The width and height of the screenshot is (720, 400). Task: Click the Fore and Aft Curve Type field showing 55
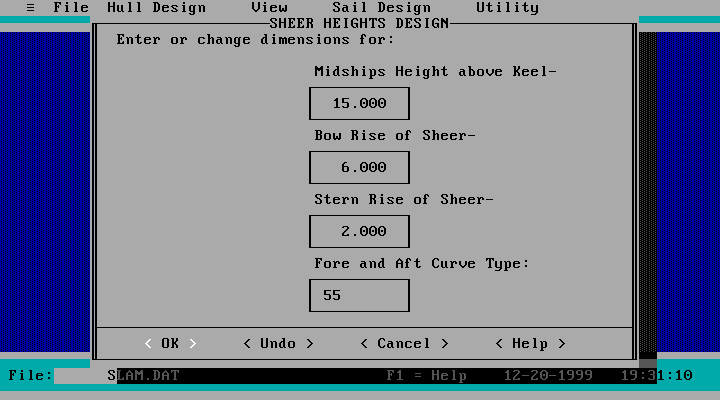(x=359, y=295)
